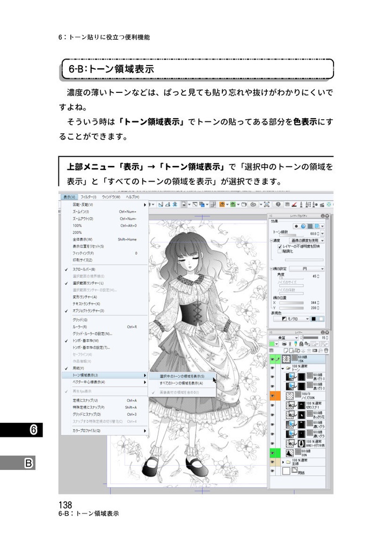Click the new layer folder icon
This screenshot has height=550, width=392.
(x=297, y=350)
